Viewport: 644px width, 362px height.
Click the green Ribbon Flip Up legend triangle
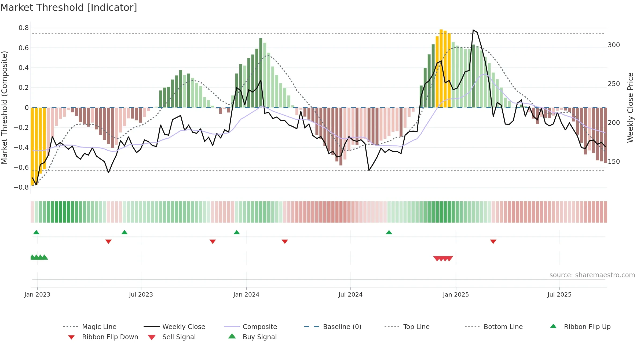(553, 326)
